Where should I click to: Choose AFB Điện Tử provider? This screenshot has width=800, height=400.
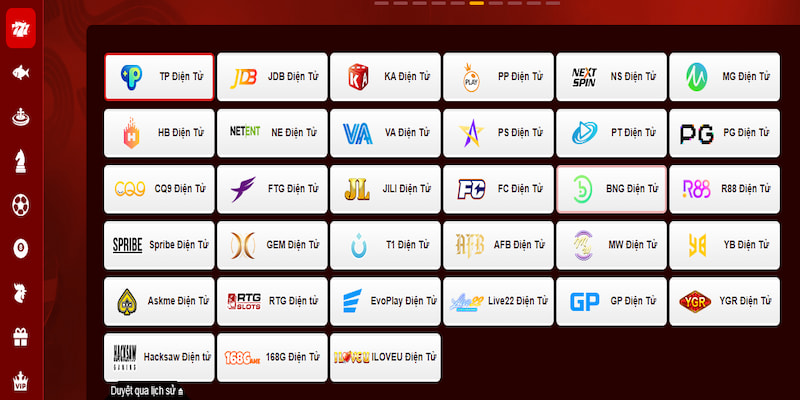pos(498,245)
